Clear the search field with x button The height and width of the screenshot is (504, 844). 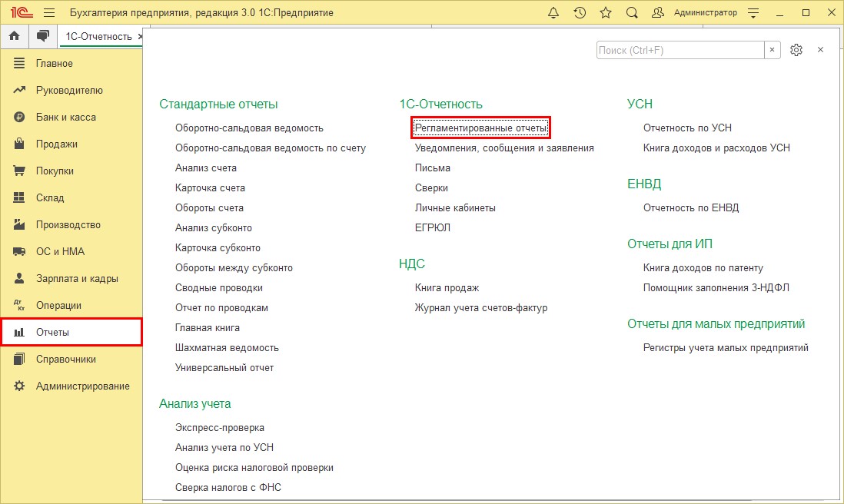click(x=772, y=50)
